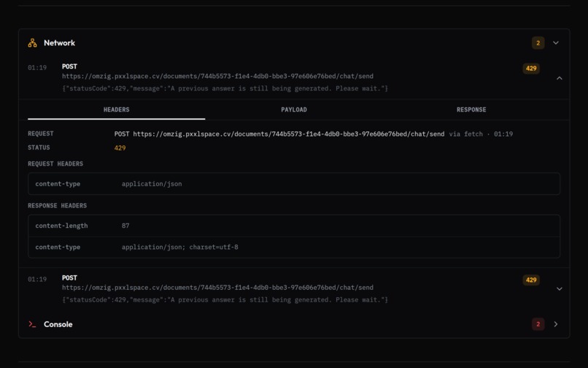Viewport: 588px width, 368px height.
Task: Collapse the Network section chevron
Action: [x=556, y=43]
